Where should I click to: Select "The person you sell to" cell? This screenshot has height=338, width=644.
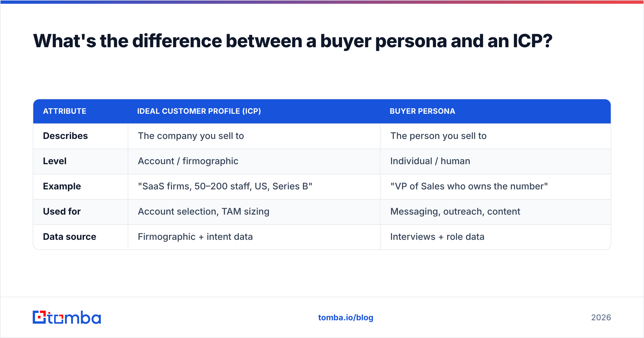(x=496, y=136)
